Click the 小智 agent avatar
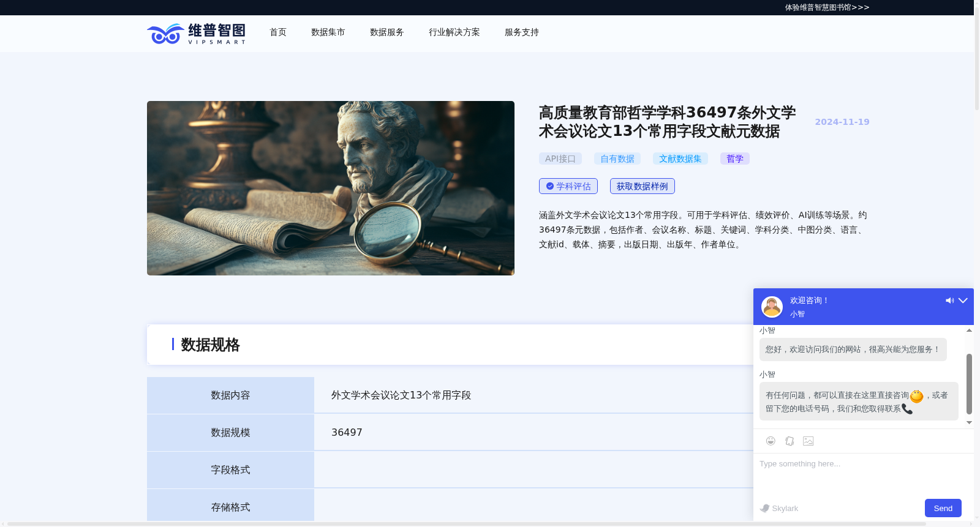Screen dimensions: 980x527 (x=772, y=307)
